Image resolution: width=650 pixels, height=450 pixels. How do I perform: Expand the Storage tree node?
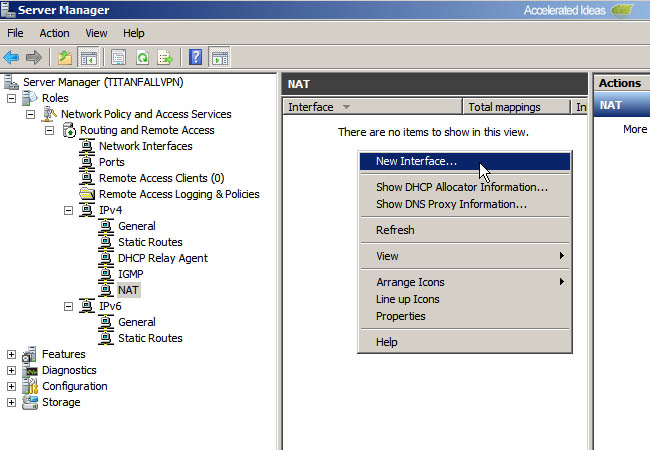point(12,402)
